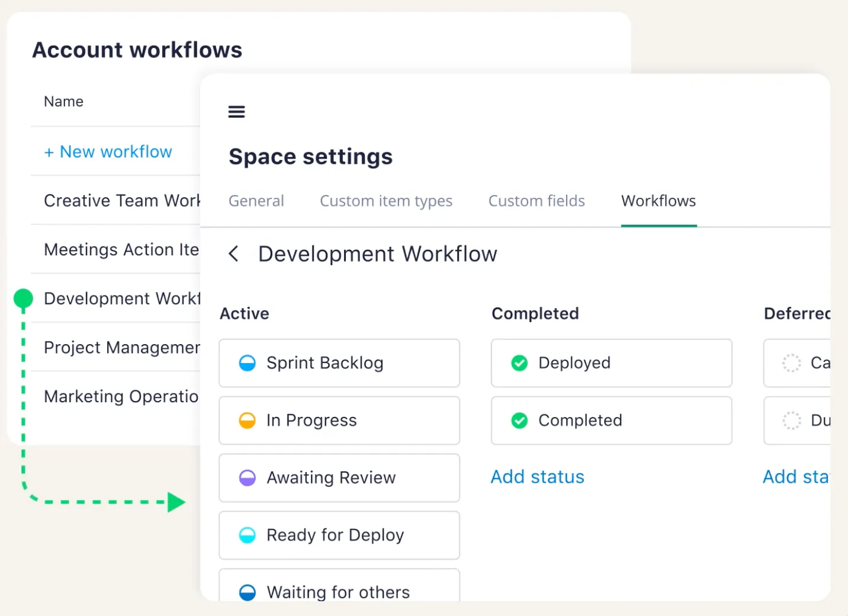
Task: Click the Sprint Backlog blue status icon
Action: point(247,363)
